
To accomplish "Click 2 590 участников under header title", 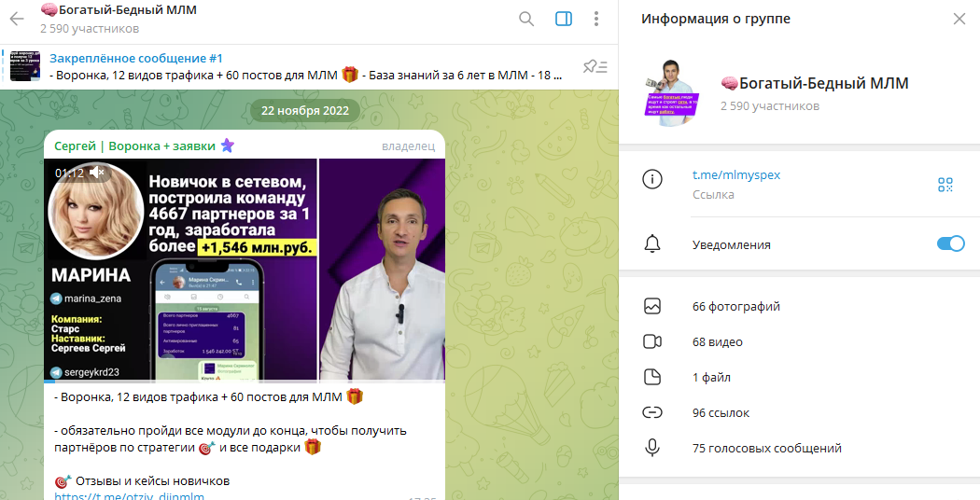I will pos(90,29).
